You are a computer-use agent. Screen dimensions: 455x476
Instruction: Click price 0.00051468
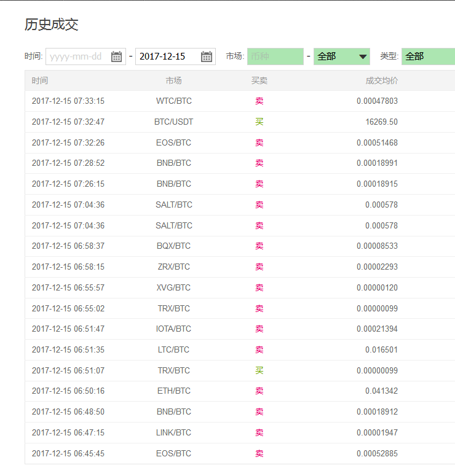(x=377, y=142)
